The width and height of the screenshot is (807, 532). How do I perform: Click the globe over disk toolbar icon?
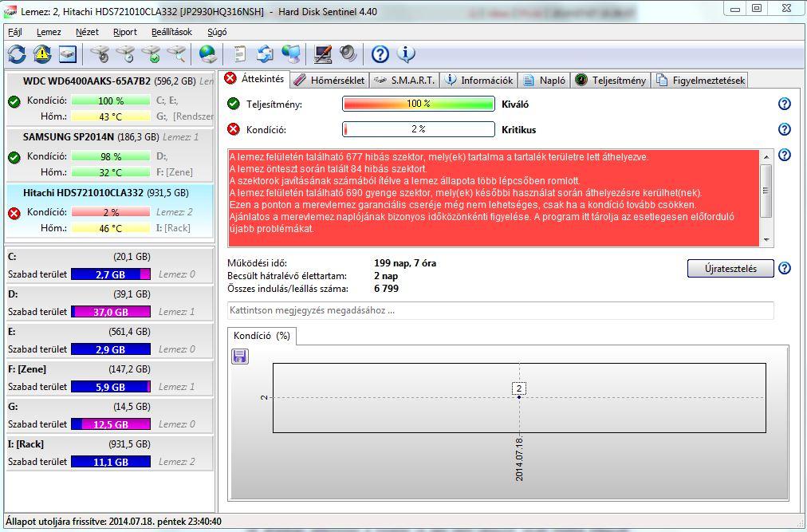point(207,53)
